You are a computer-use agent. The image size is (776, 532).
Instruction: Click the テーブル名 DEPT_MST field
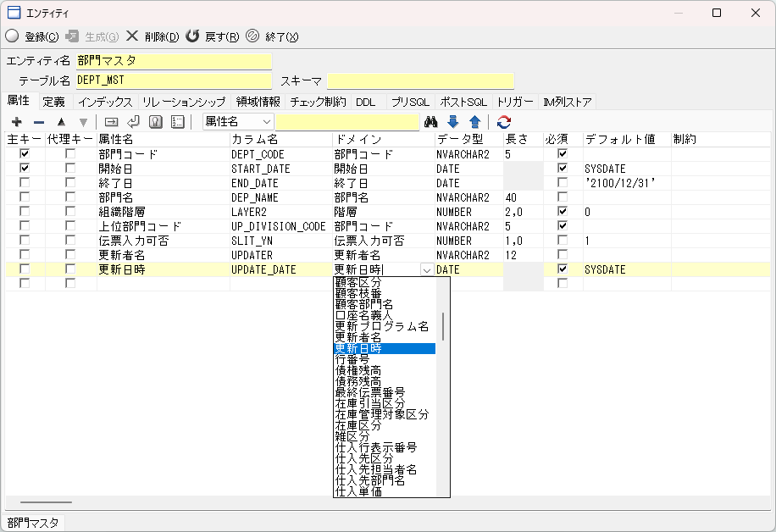(175, 80)
